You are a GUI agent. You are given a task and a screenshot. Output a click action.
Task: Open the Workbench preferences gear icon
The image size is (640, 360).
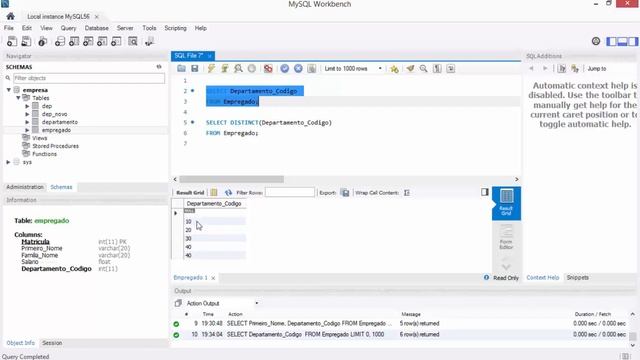pyautogui.click(x=596, y=41)
